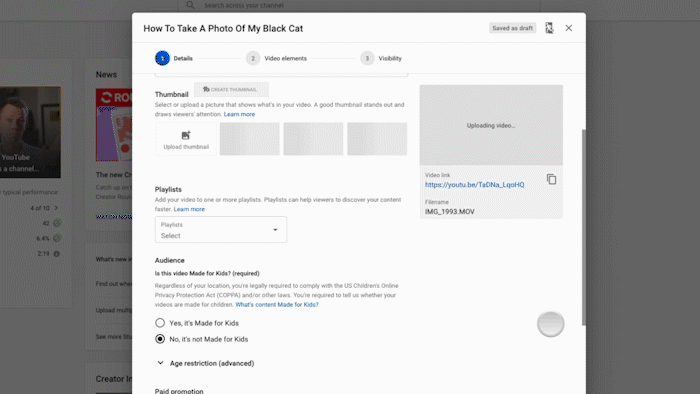
Task: Open the youtu.be video link
Action: 475,185
